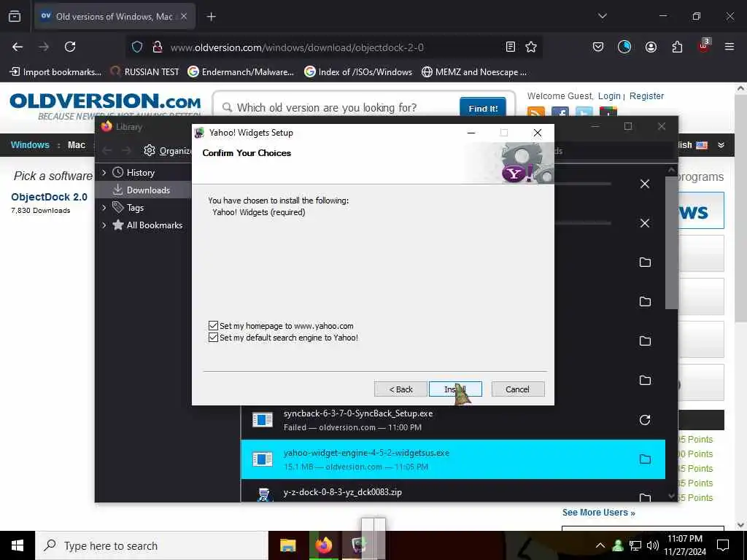
Task: Cancel the Yahoo! Widgets Setup
Action: click(x=517, y=389)
